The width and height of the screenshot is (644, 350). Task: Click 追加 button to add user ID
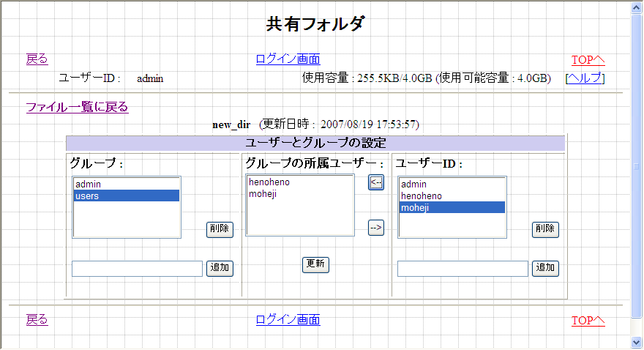pos(545,268)
